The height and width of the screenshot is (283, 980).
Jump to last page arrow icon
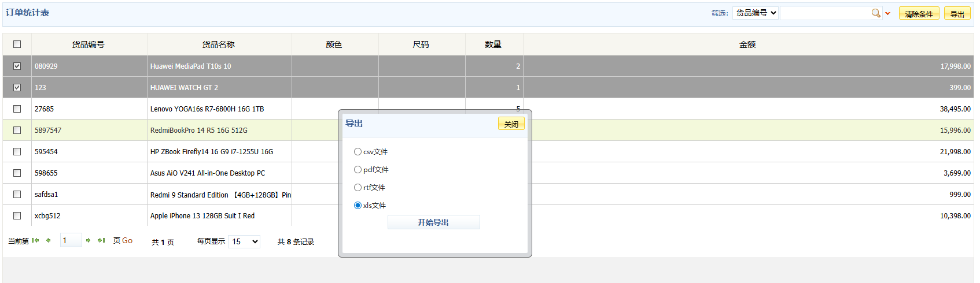pyautogui.click(x=101, y=241)
